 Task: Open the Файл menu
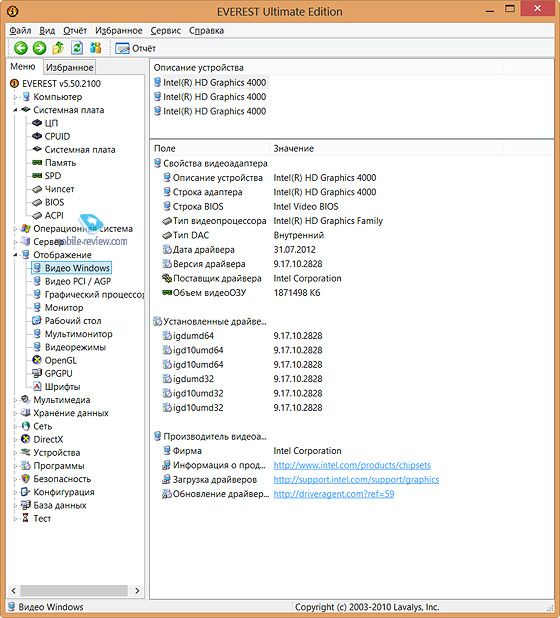pos(20,30)
